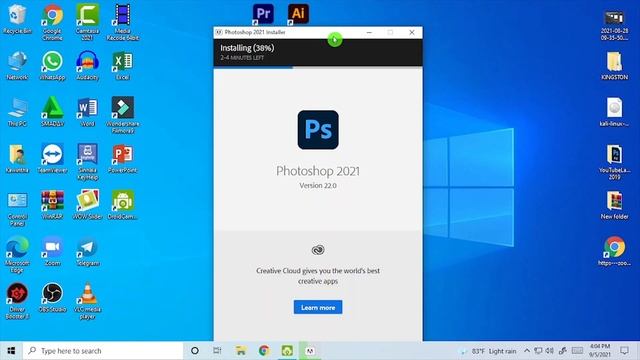This screenshot has width=640, height=360.
Task: Select the Control Panel icon
Action: point(17,208)
